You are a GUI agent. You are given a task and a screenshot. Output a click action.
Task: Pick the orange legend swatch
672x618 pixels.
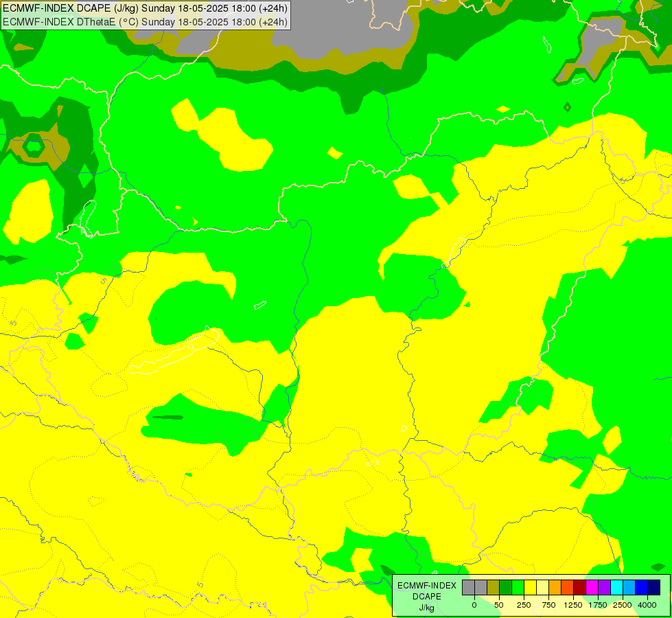coord(555,588)
